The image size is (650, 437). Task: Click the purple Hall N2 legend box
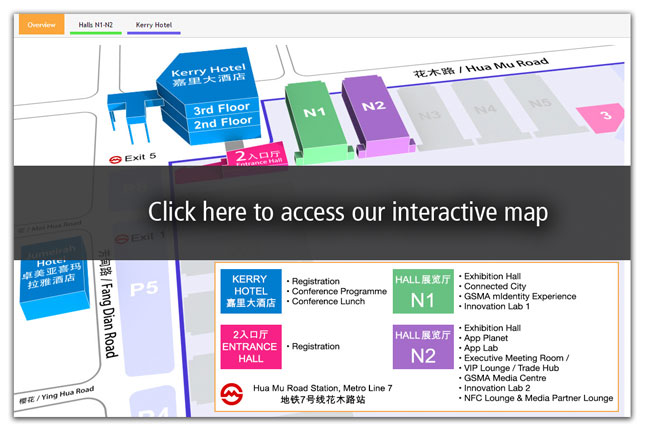pyautogui.click(x=423, y=347)
